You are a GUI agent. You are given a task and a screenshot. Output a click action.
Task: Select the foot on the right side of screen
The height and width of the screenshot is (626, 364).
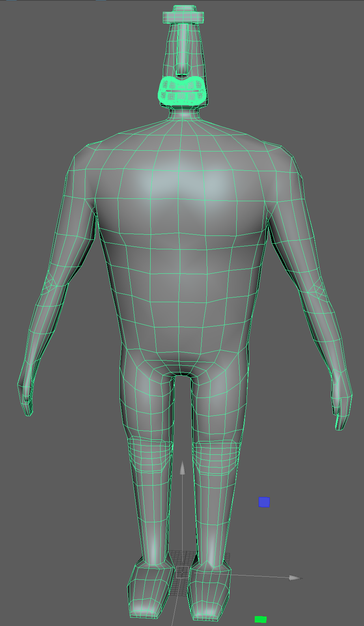[208, 594]
